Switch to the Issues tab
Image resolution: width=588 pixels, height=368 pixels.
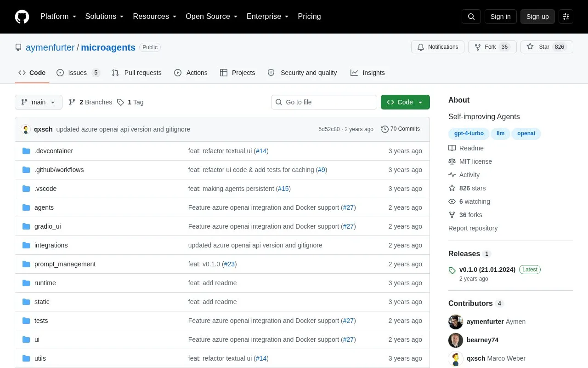78,73
